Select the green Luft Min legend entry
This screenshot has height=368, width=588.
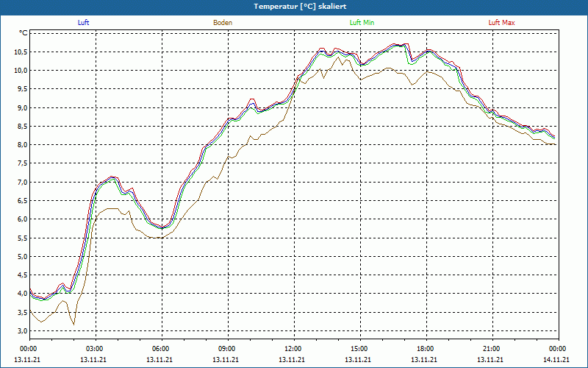pyautogui.click(x=362, y=23)
